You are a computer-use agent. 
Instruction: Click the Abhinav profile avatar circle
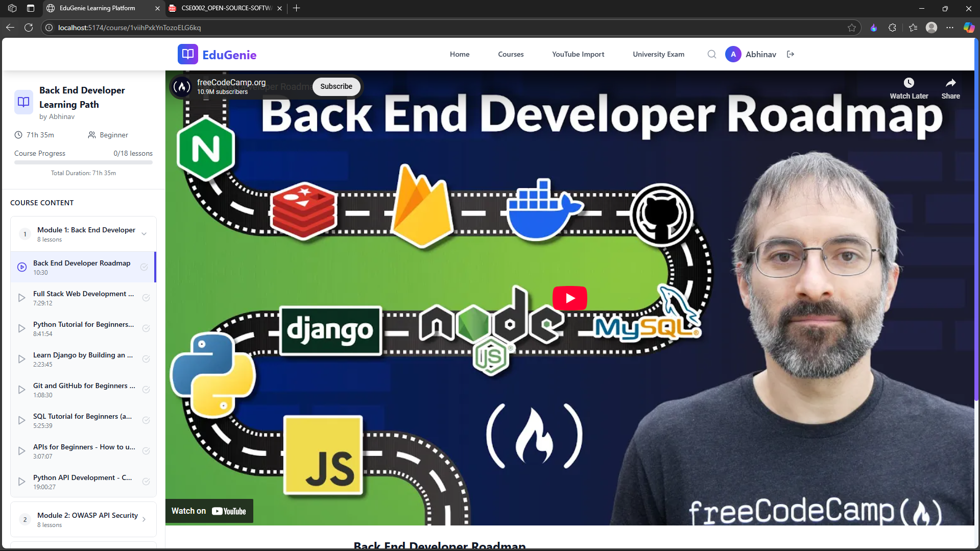(x=733, y=54)
